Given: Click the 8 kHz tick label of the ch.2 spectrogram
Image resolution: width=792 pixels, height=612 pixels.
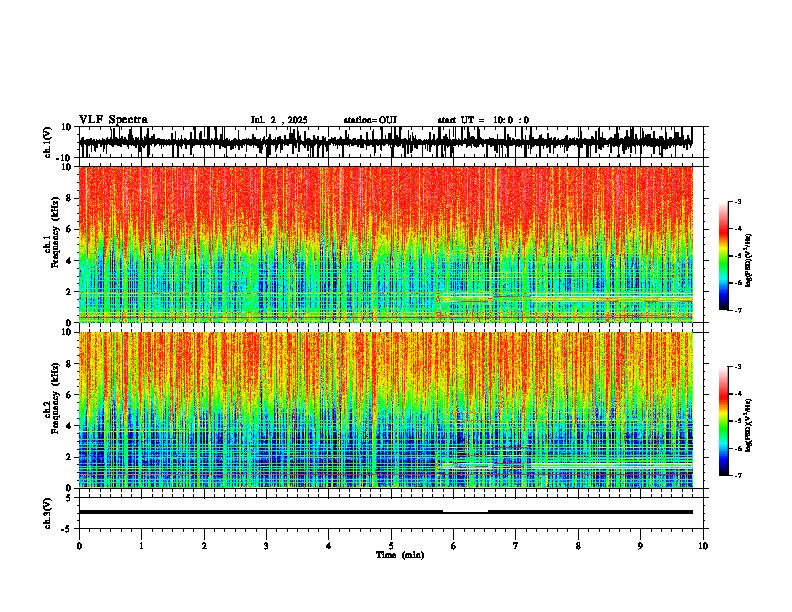Looking at the screenshot, I should point(70,364).
